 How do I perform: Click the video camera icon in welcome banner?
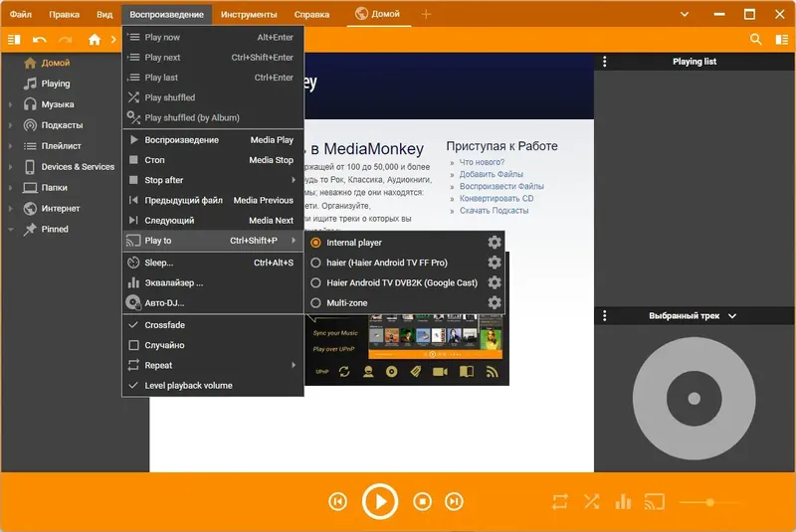[x=440, y=372]
